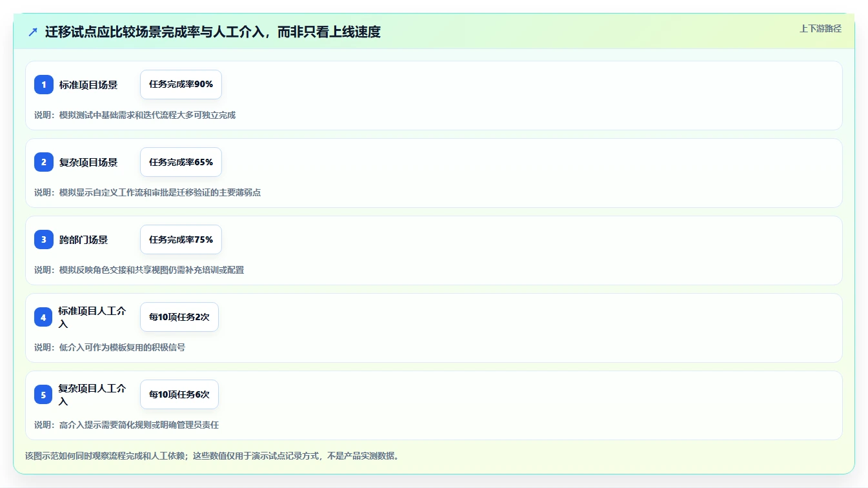Click the number 4 step badge

click(x=44, y=317)
